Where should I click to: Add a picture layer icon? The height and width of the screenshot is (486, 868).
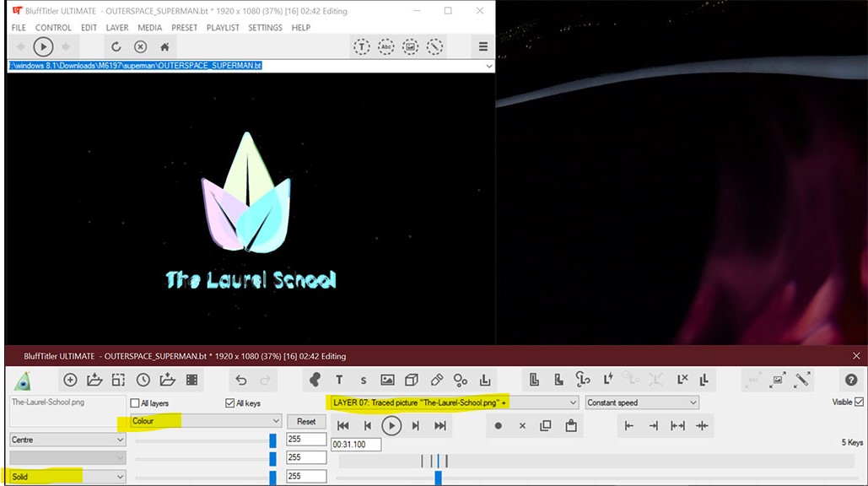[387, 380]
